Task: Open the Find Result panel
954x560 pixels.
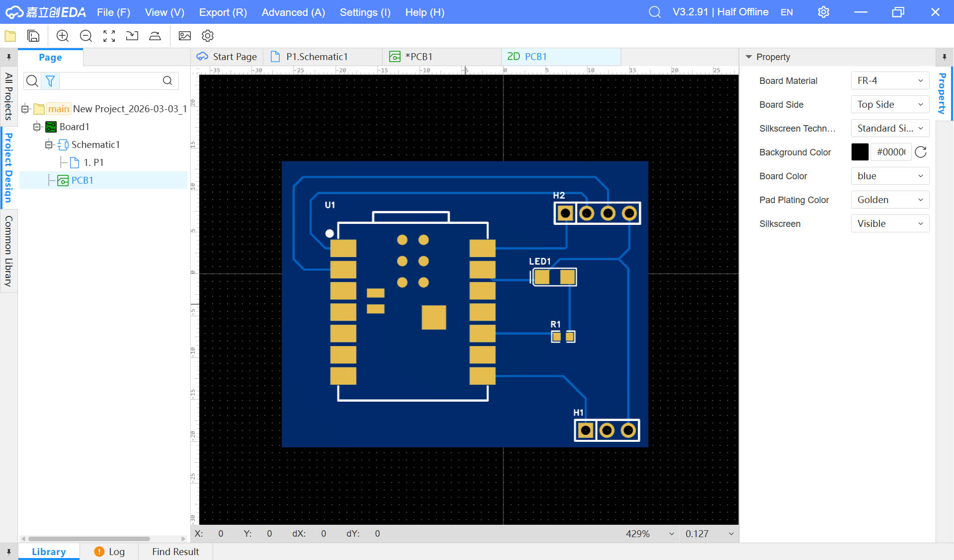Action: tap(175, 552)
